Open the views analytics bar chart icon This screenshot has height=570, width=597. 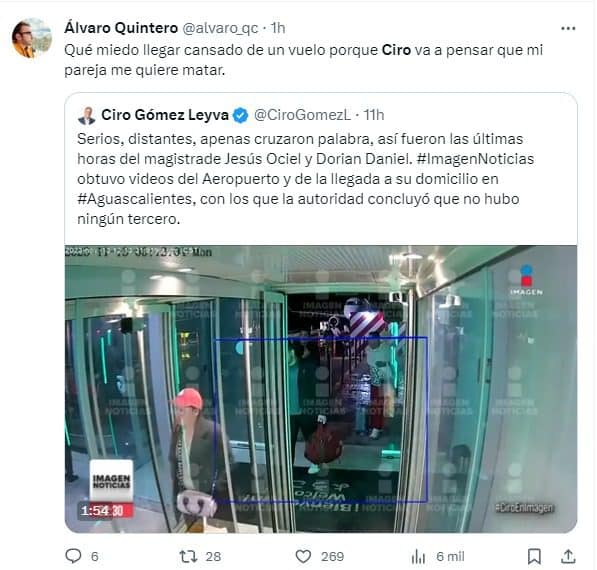[x=418, y=557]
